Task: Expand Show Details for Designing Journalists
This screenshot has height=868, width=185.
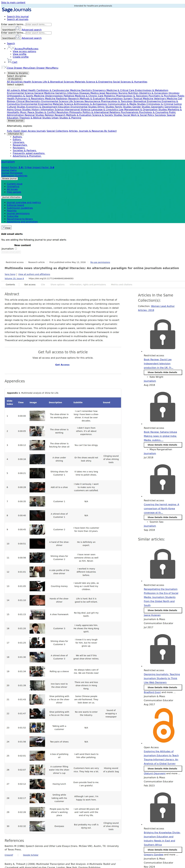Action: point(163,687)
